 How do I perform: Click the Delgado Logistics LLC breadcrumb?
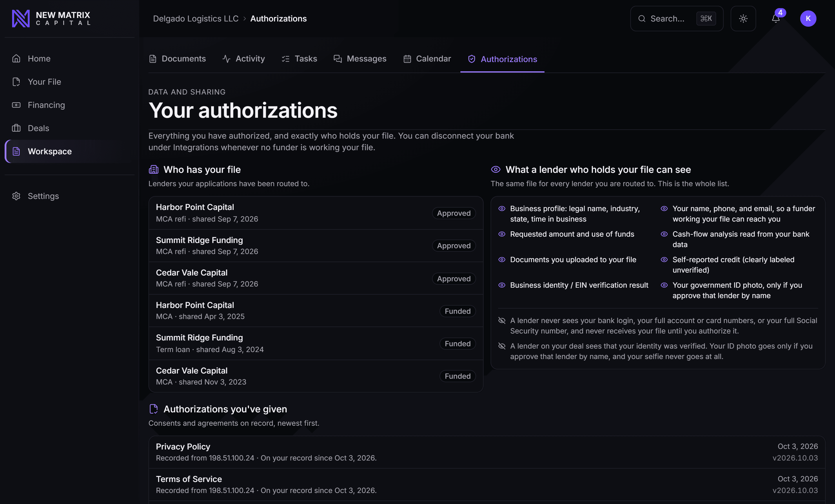tap(195, 18)
